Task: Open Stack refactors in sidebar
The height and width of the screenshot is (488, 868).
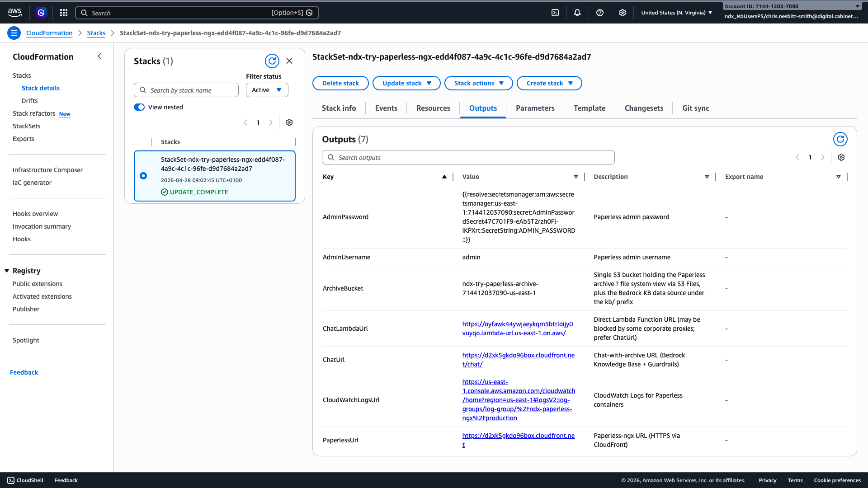Action: click(x=34, y=113)
